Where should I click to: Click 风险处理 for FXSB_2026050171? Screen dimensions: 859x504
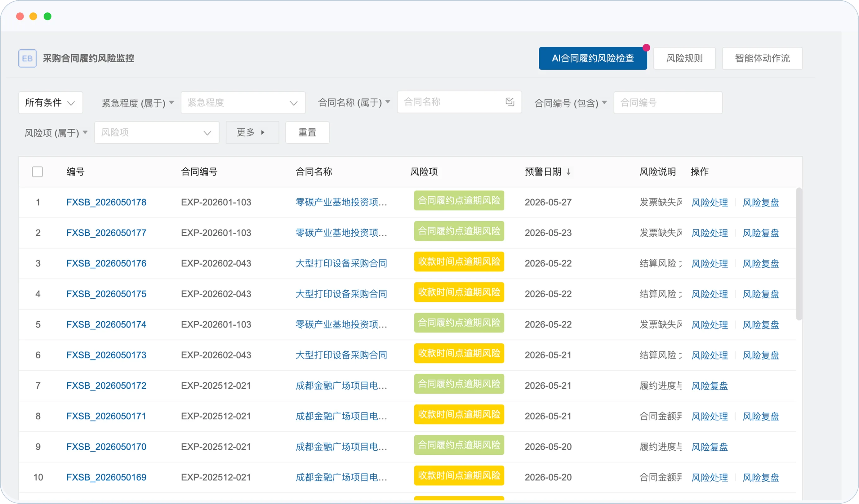point(710,417)
